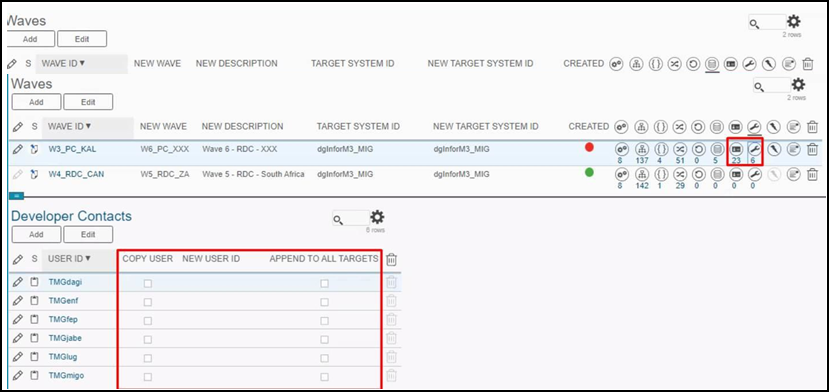
Task: Click Add in the inner Waves panel
Action: click(x=36, y=102)
